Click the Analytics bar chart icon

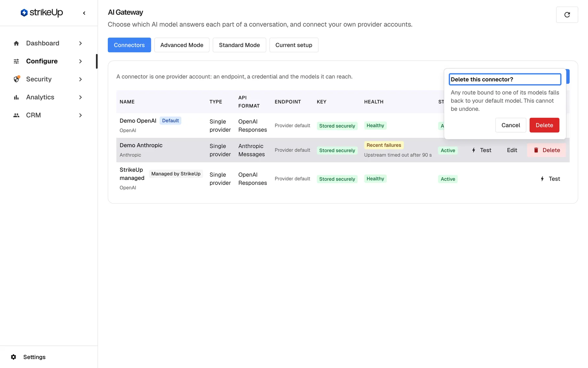tap(16, 97)
